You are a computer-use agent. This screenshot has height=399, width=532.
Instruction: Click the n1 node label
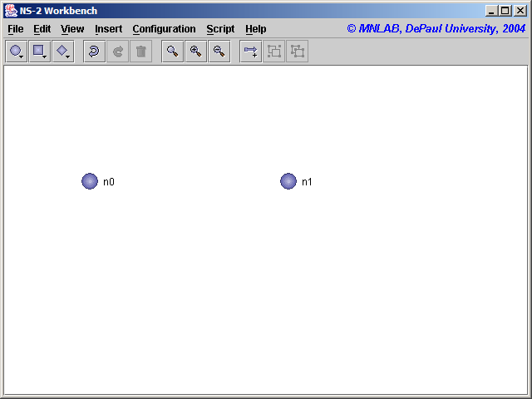tap(307, 182)
